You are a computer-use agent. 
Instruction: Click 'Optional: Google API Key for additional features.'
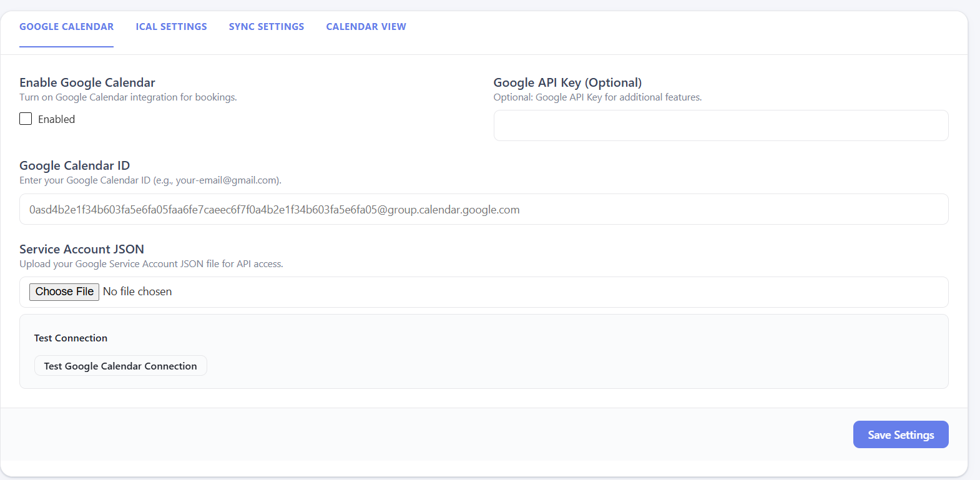point(597,97)
